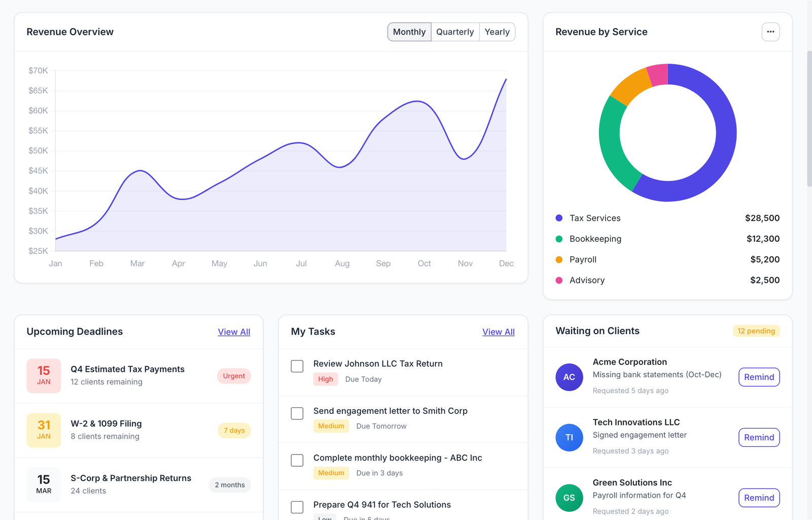Select the Yearly revenue view
This screenshot has height=520, width=812.
[x=497, y=31]
